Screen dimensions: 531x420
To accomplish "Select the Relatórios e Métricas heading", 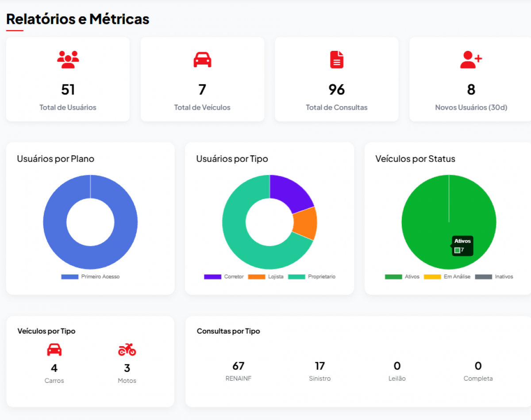I will tap(78, 19).
